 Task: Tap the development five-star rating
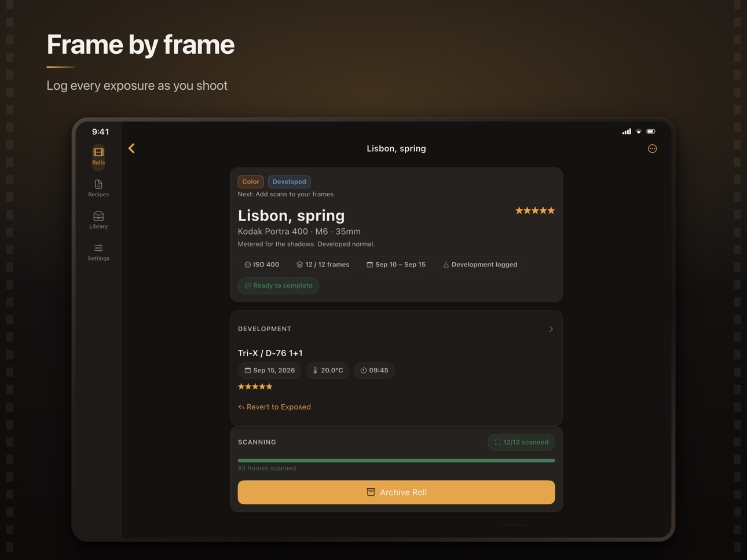tap(255, 386)
